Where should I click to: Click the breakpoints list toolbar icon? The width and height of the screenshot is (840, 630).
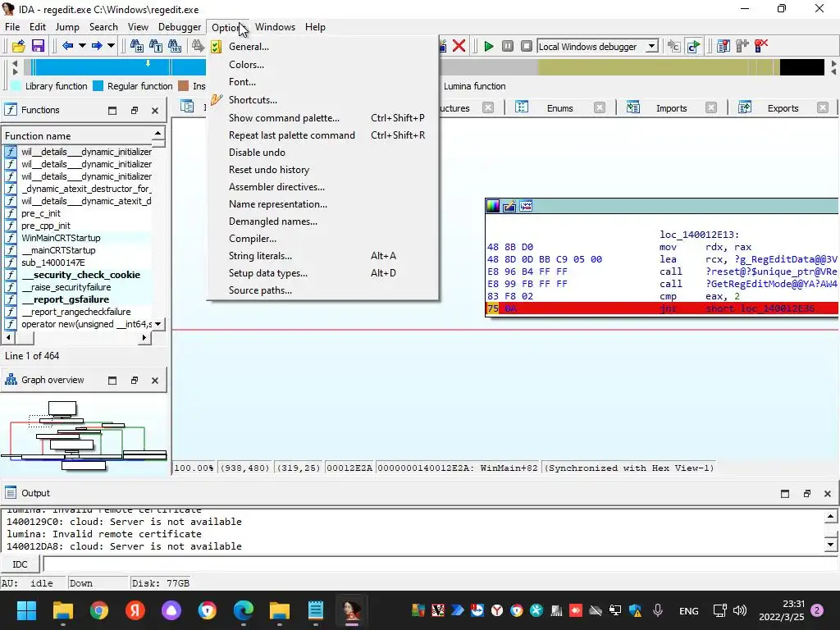pyautogui.click(x=724, y=46)
